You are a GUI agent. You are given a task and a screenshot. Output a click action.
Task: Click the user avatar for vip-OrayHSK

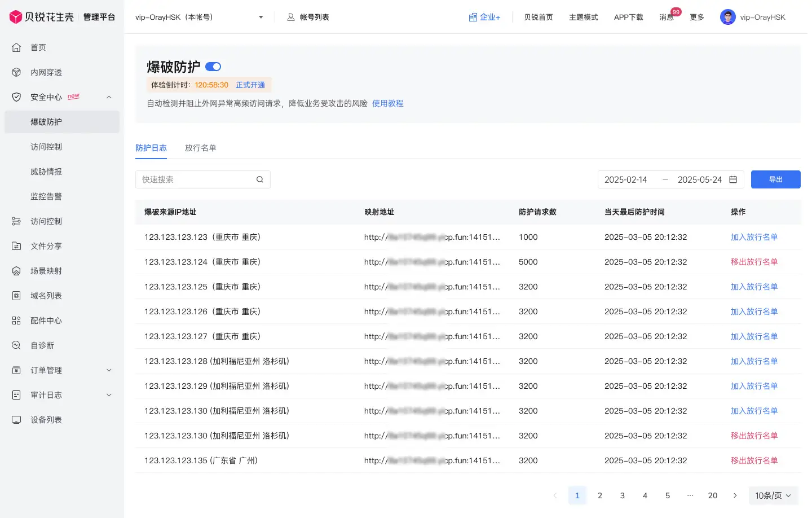click(727, 16)
